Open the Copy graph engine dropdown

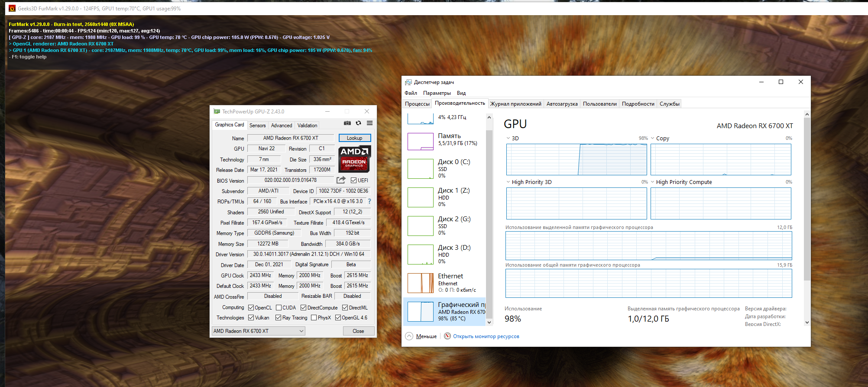tap(652, 139)
